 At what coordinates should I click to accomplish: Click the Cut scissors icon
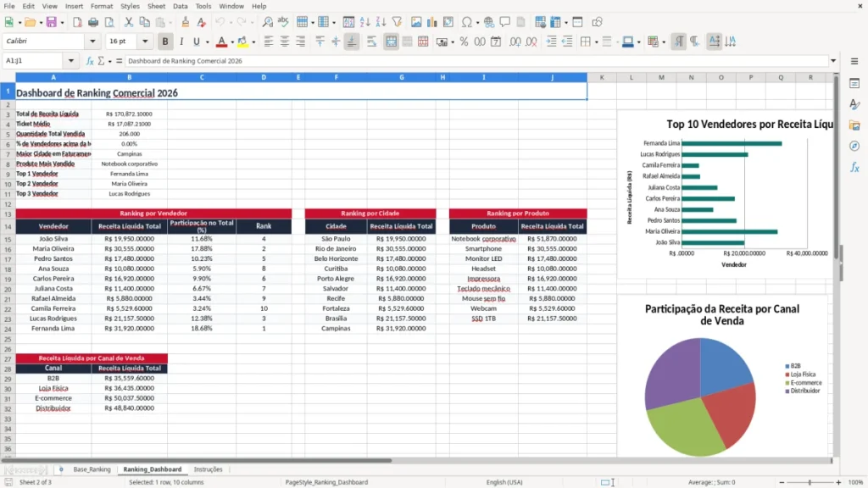[x=129, y=22]
